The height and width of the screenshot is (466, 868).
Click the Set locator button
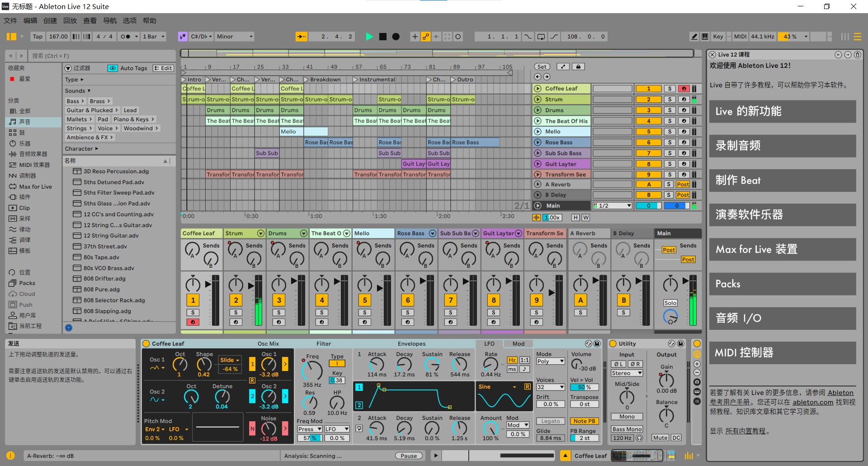coord(542,67)
